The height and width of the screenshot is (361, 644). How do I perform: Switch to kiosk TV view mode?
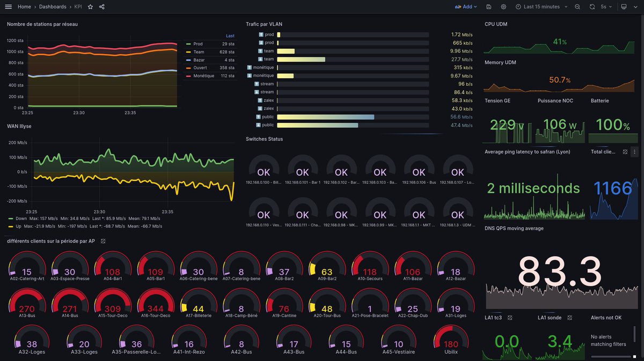(x=624, y=7)
